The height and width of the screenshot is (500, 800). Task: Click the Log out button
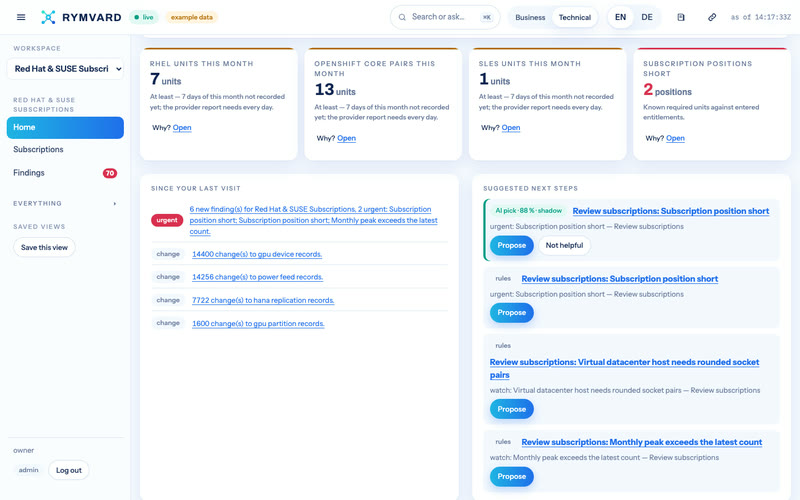(69, 470)
